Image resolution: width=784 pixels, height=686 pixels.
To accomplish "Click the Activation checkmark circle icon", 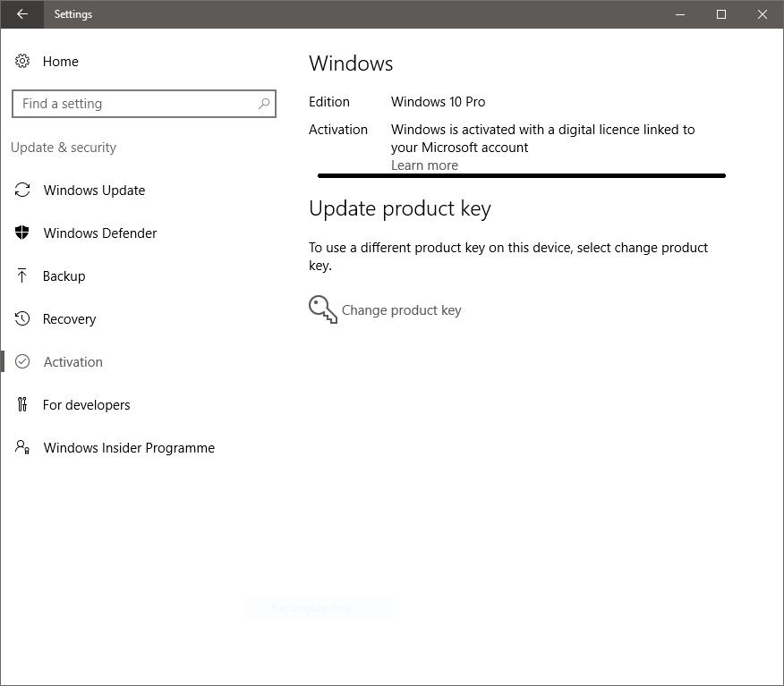I will pyautogui.click(x=22, y=361).
